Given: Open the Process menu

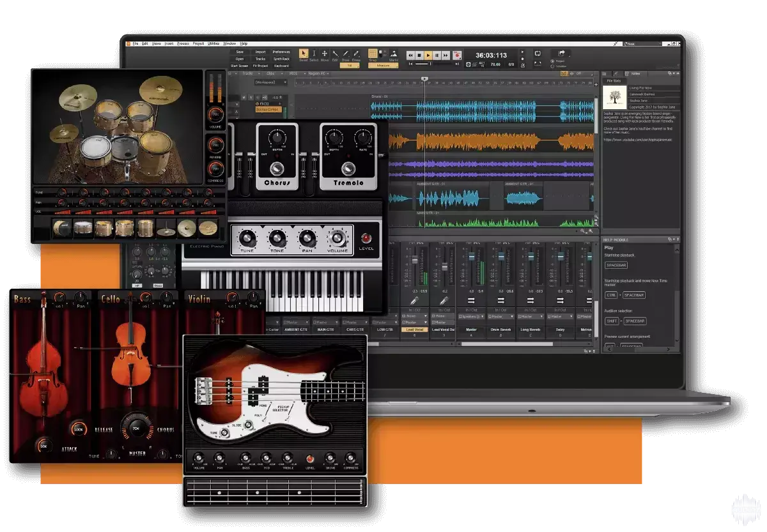Looking at the screenshot, I should [183, 43].
